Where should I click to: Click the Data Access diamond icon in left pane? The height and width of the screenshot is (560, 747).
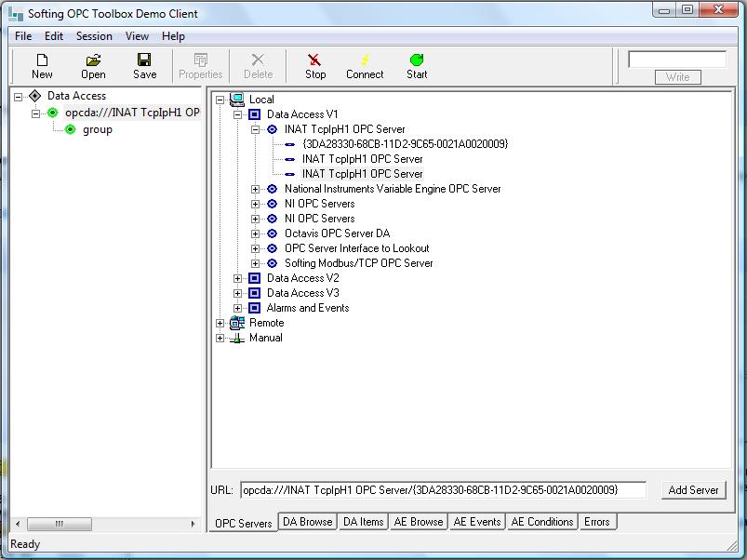click(x=34, y=96)
